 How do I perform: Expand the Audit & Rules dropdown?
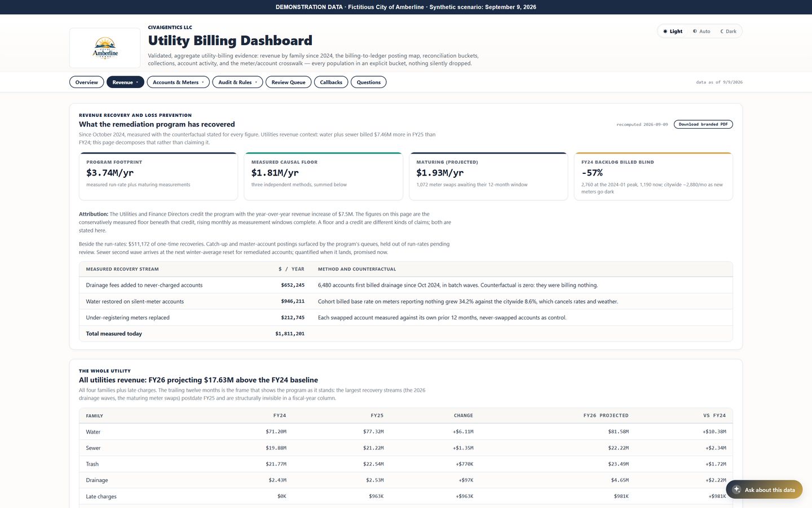237,82
